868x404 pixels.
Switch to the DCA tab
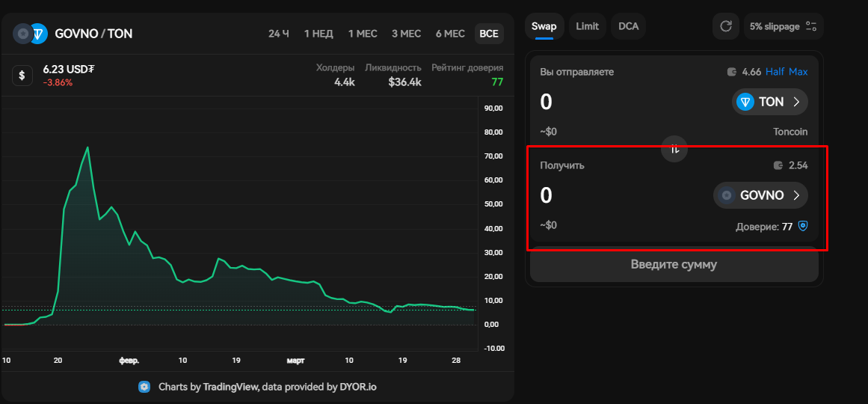coord(628,26)
